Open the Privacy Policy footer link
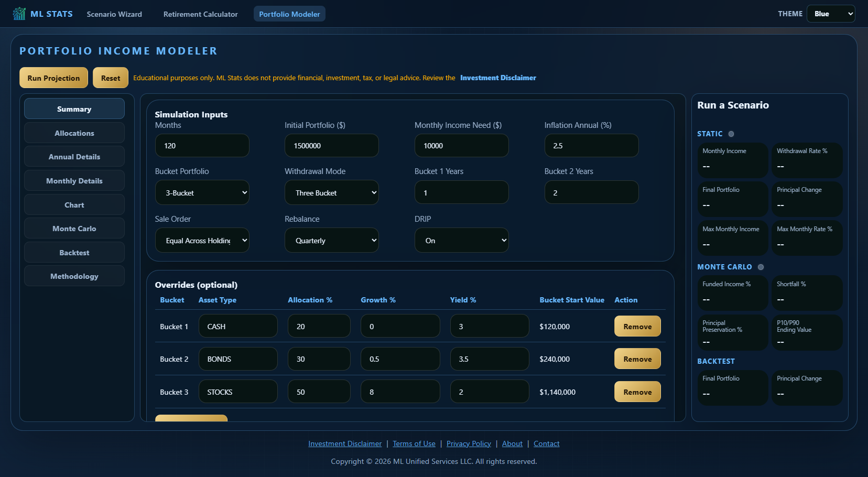Screen dimensions: 868x477 coord(469,443)
